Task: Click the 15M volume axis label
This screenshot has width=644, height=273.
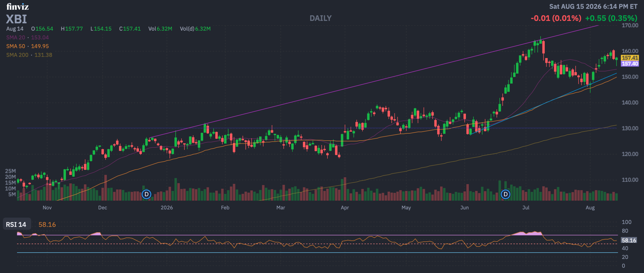Action: click(x=10, y=183)
